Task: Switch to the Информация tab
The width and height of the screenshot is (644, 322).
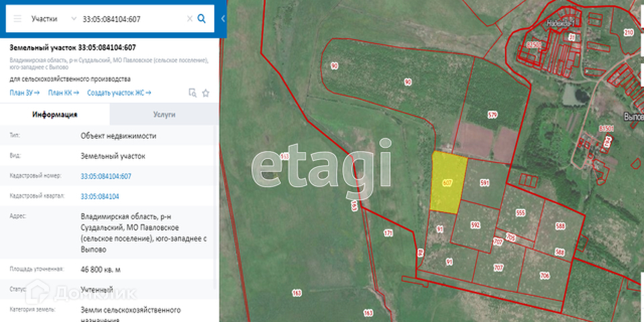Action: point(55,115)
